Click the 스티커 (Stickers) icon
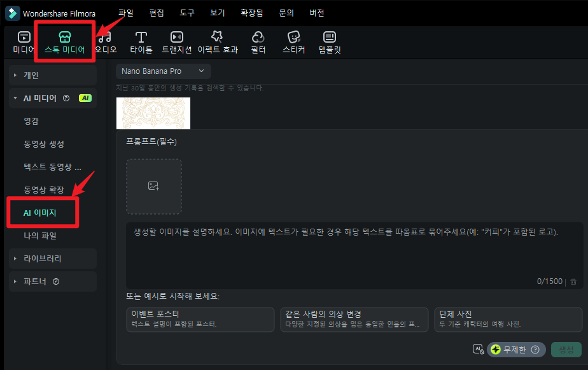Image resolution: width=588 pixels, height=370 pixels. point(293,41)
